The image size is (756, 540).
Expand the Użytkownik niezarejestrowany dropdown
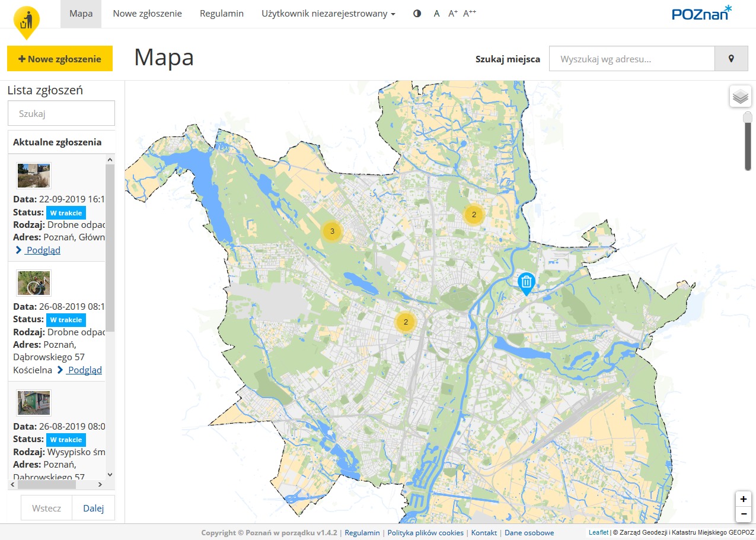(328, 14)
